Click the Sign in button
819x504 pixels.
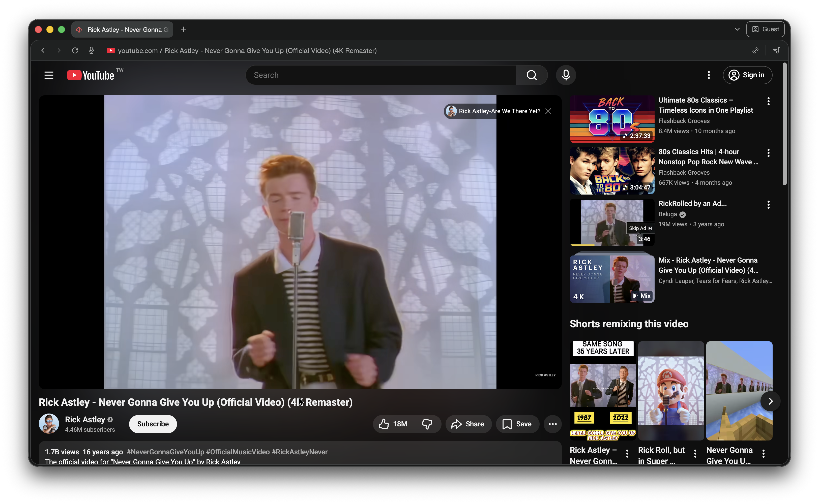pyautogui.click(x=747, y=75)
